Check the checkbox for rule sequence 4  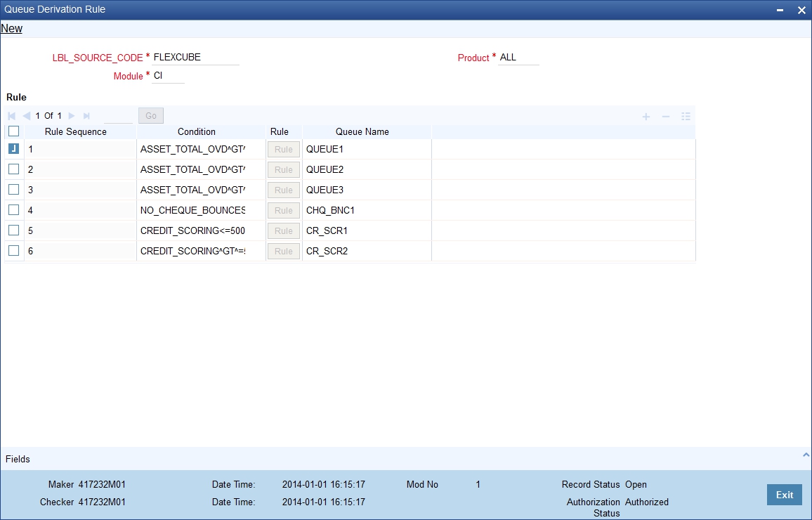14,210
